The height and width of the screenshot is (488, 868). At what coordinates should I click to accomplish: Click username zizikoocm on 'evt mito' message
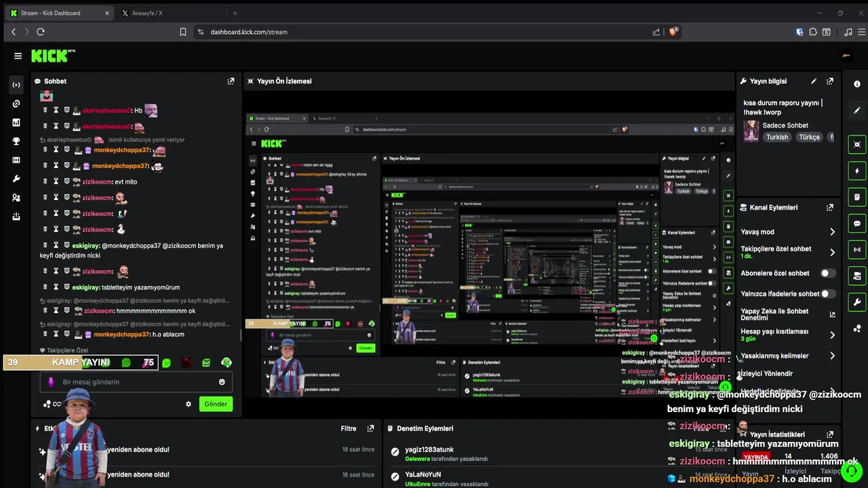[98, 182]
